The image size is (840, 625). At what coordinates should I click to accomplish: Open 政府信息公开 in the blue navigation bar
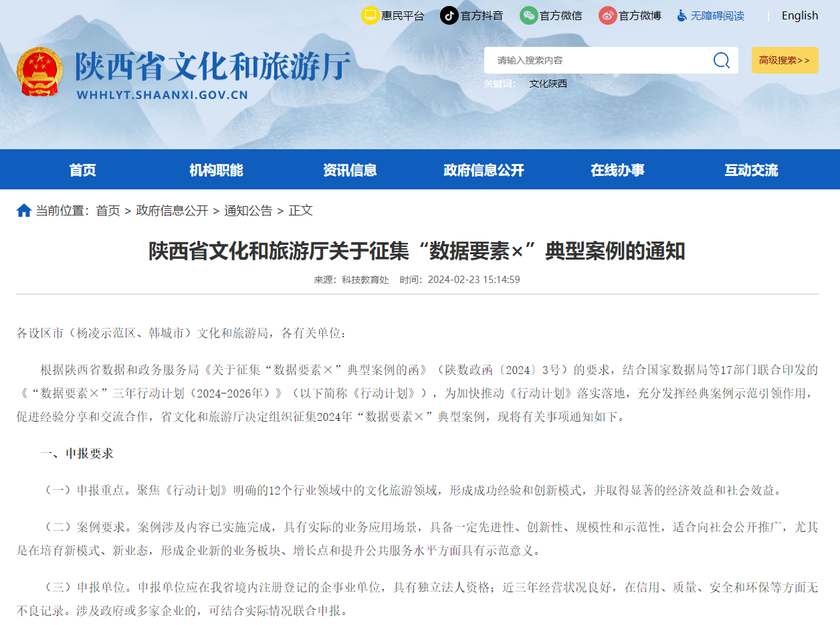pos(484,170)
